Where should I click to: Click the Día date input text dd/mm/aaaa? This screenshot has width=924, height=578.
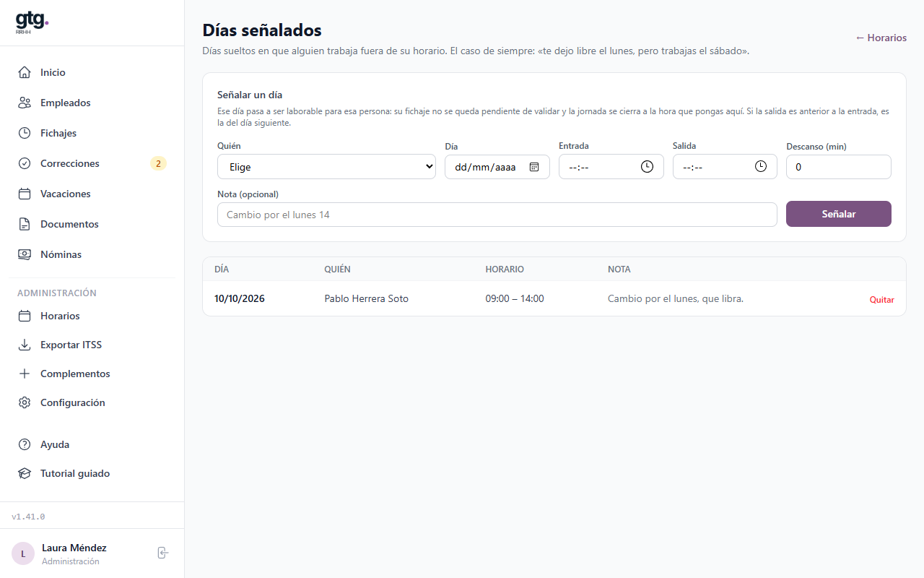pyautogui.click(x=485, y=167)
